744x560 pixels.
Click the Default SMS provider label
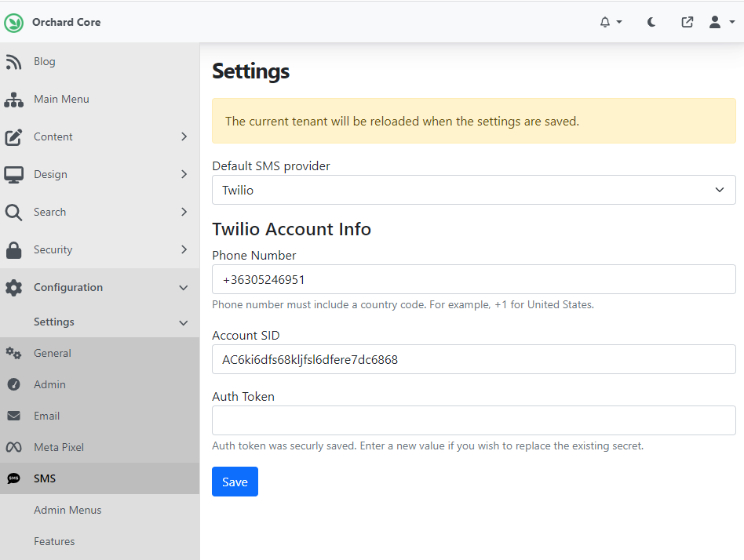(271, 166)
